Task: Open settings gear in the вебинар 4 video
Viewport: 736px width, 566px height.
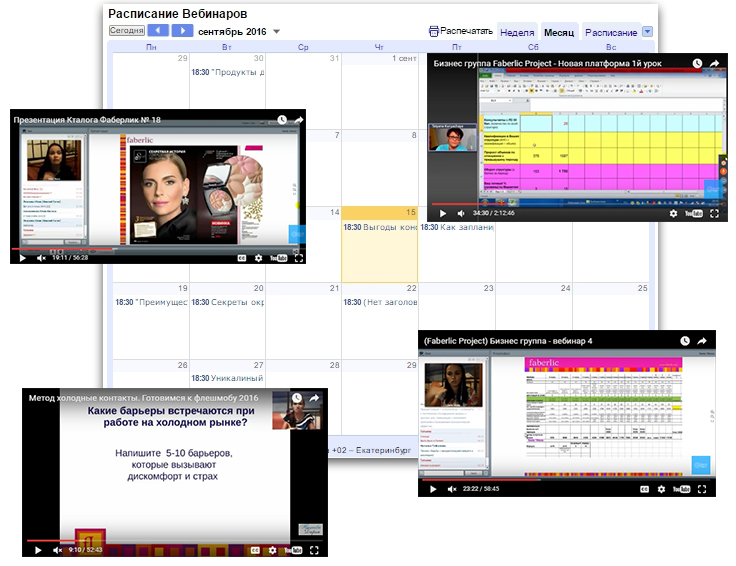Action: (x=661, y=489)
